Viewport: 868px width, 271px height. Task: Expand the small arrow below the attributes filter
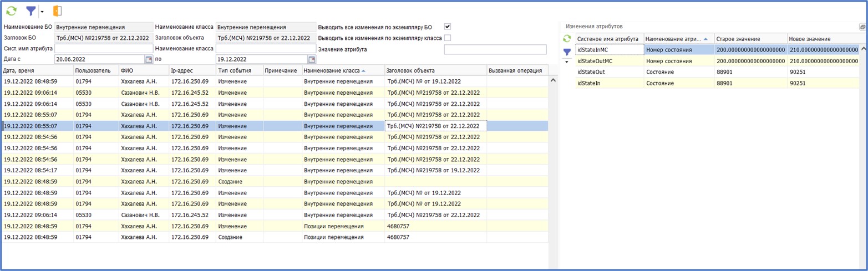coord(567,62)
